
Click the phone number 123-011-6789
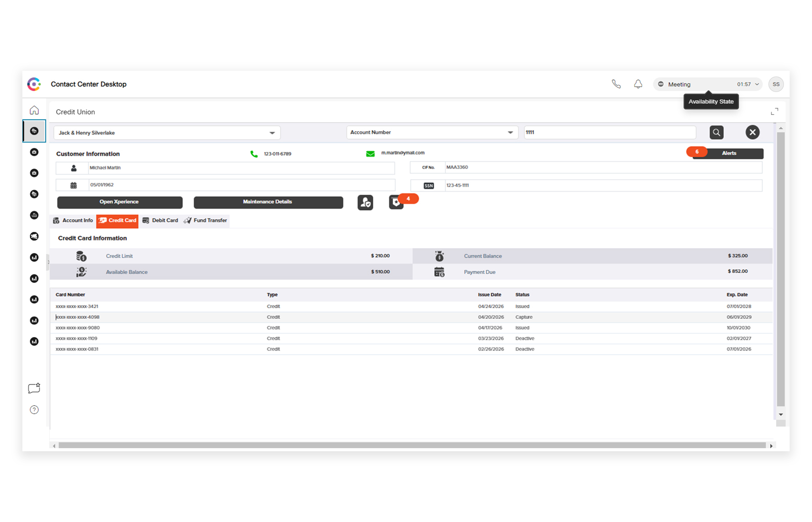pos(278,154)
